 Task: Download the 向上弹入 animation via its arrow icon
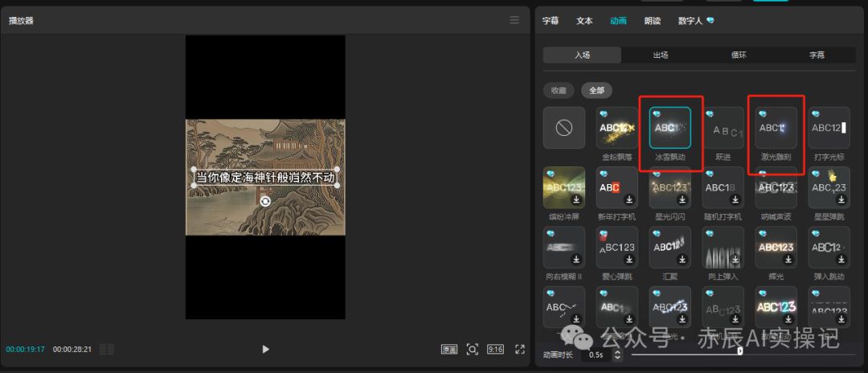[735, 259]
